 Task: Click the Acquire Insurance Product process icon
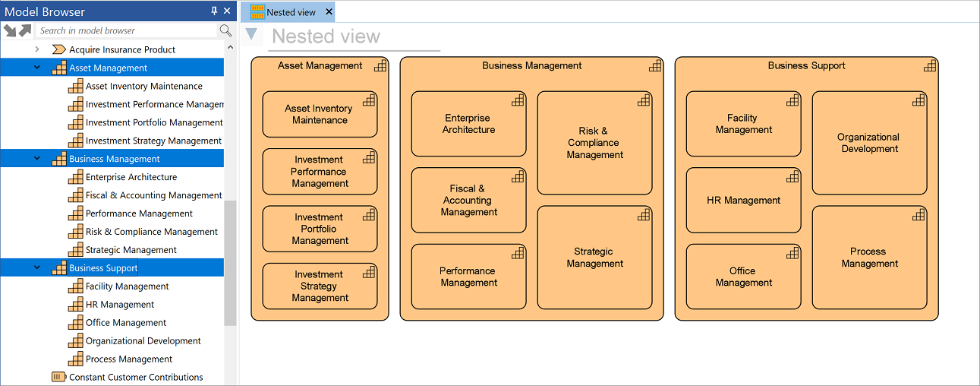coord(58,49)
